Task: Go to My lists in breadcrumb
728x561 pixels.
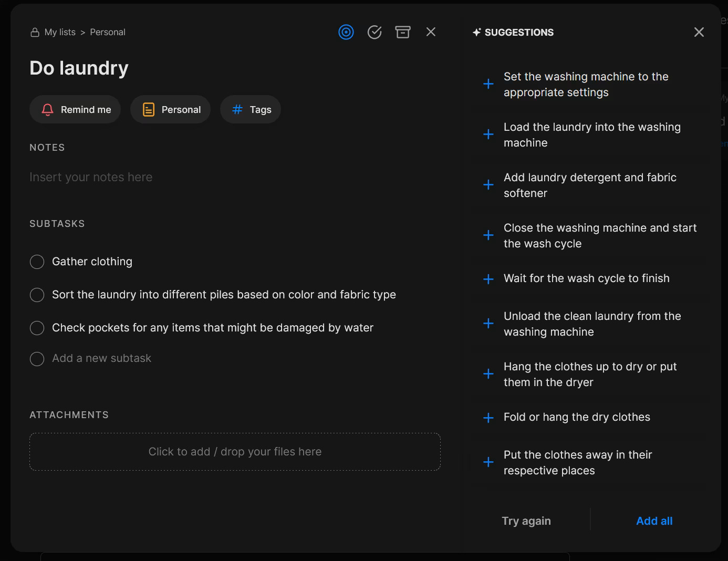Action: 60,32
